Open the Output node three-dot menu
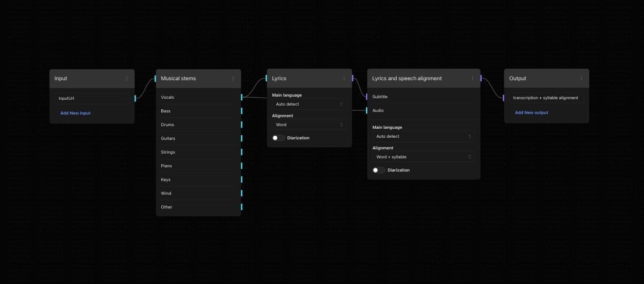Viewport: 644px width, 284px height. (x=581, y=79)
